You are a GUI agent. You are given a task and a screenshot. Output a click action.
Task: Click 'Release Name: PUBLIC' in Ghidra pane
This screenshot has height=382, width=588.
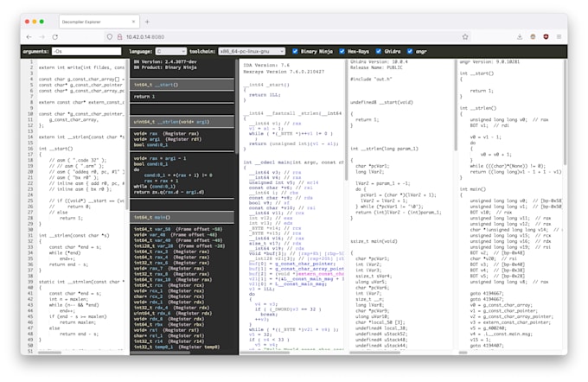(x=376, y=67)
